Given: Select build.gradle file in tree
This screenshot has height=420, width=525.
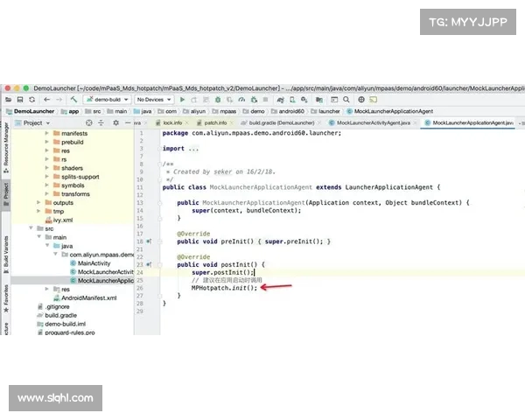Looking at the screenshot, I should (57, 315).
